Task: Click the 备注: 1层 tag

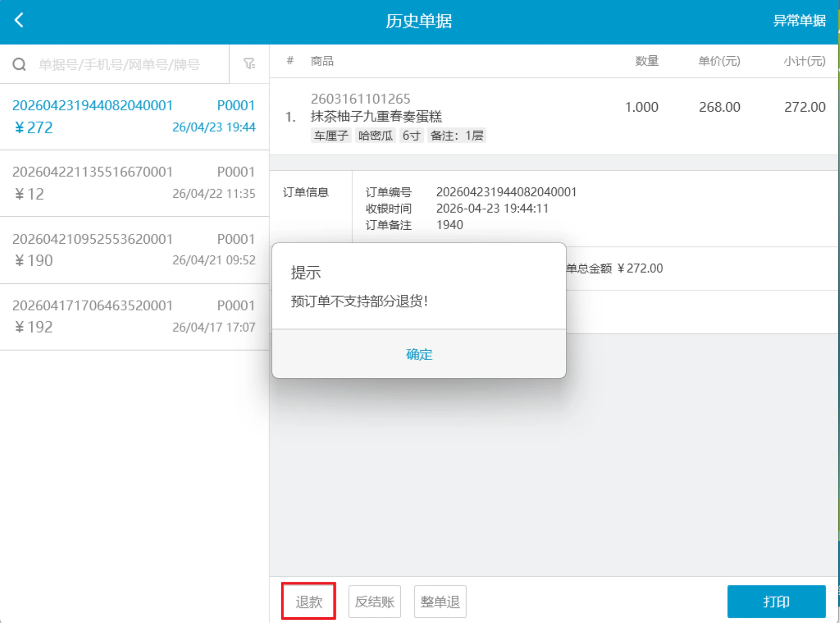Action: (457, 135)
